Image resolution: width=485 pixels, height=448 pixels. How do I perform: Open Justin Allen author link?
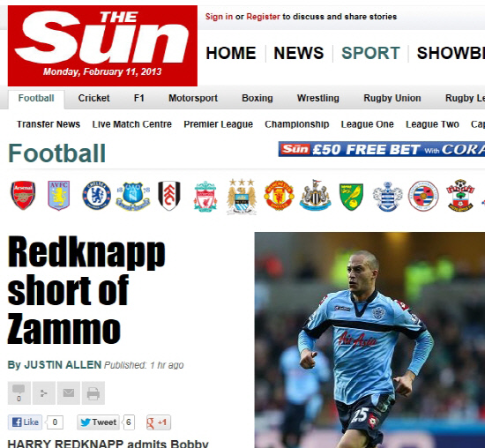click(63, 365)
